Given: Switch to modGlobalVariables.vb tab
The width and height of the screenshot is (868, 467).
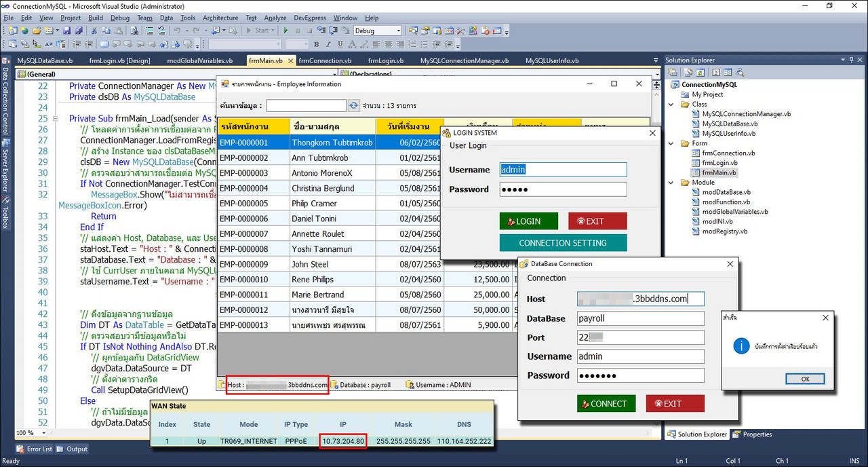Looking at the screenshot, I should [x=200, y=60].
